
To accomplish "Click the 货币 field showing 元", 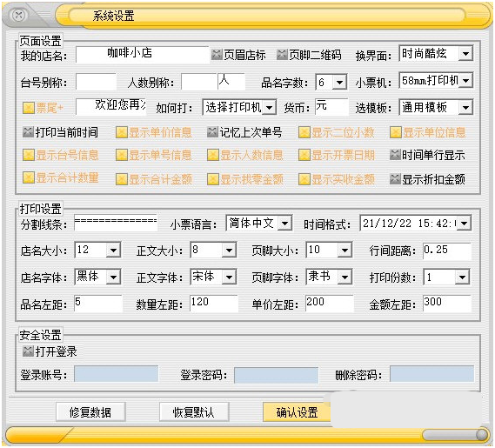I will tap(331, 107).
